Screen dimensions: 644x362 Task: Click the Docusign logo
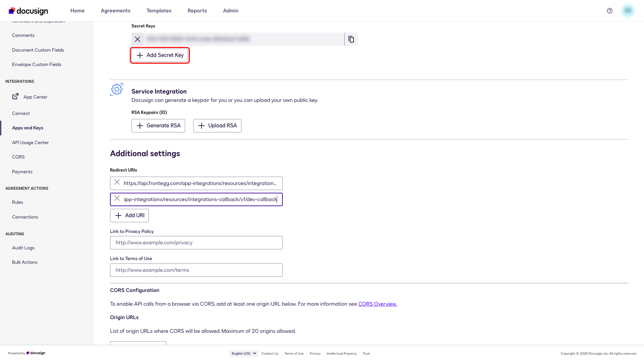tap(29, 11)
